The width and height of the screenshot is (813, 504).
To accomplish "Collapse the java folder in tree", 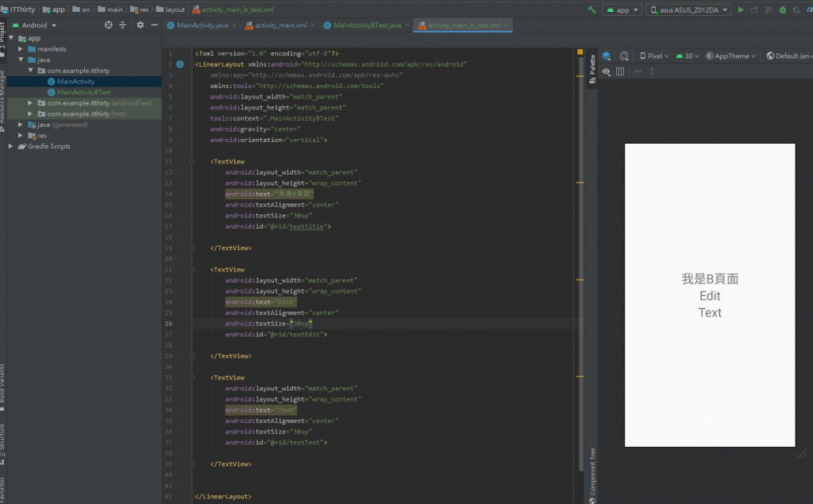I will (21, 60).
